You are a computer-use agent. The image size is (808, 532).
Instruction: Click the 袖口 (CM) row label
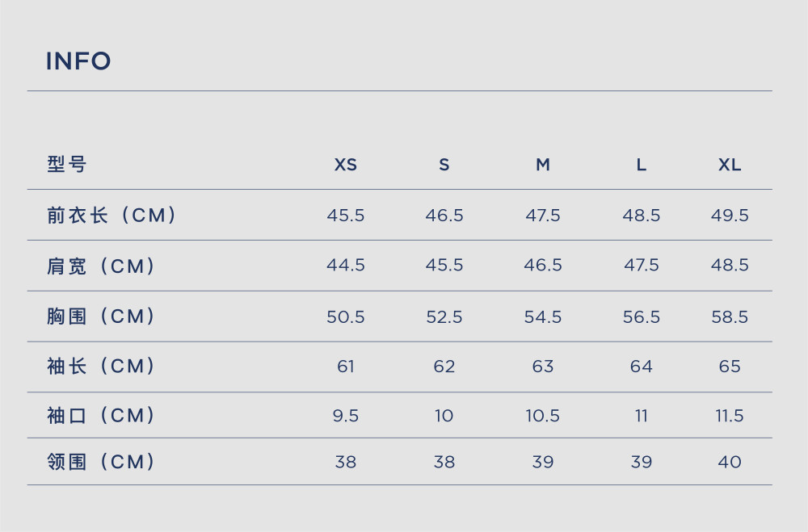[x=101, y=415]
